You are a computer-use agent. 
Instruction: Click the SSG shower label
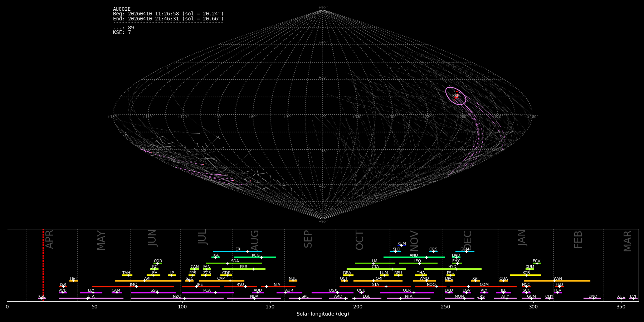pyautogui.click(x=155, y=291)
